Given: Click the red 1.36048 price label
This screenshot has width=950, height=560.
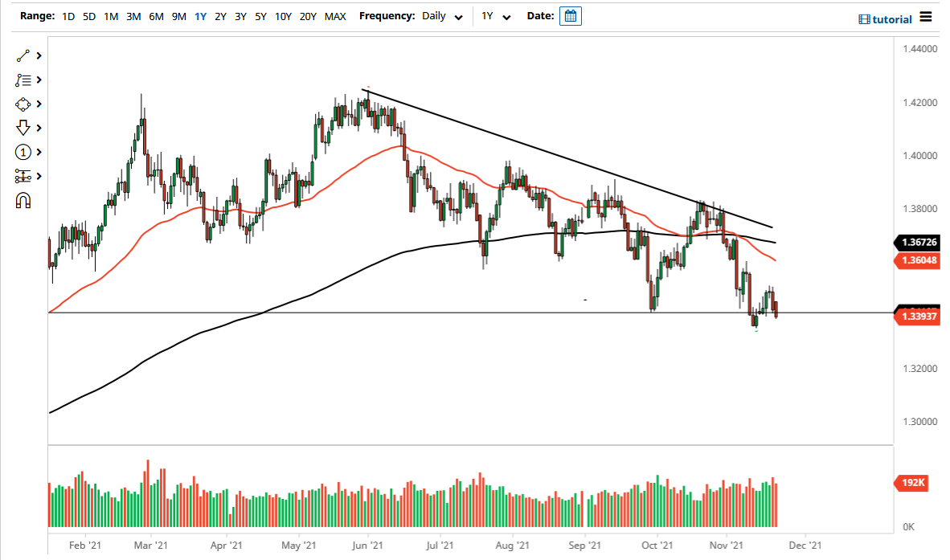Looking at the screenshot, I should tap(917, 261).
